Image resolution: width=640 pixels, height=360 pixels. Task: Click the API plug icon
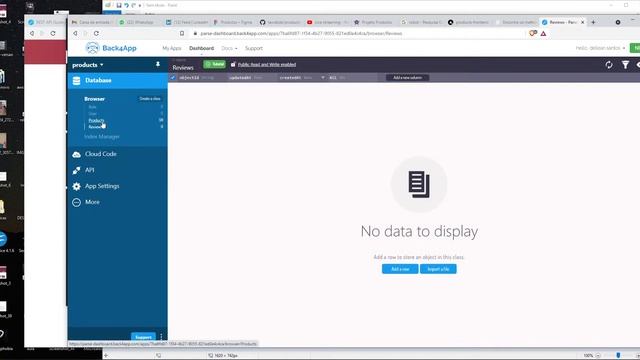click(76, 170)
